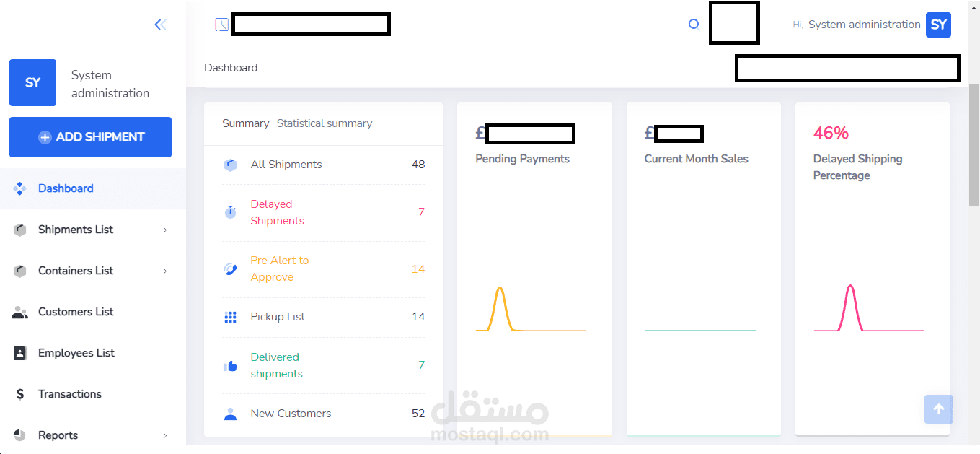Open the All Shipments summary link

point(286,165)
